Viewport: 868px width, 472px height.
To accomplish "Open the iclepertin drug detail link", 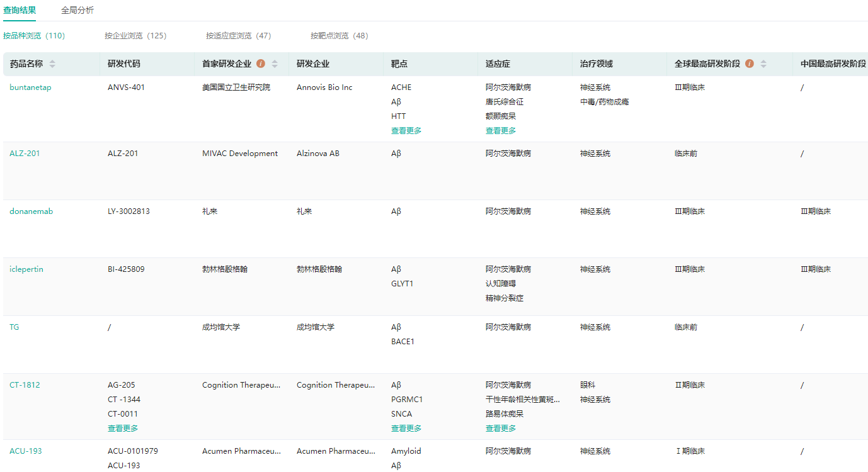I will [x=26, y=269].
